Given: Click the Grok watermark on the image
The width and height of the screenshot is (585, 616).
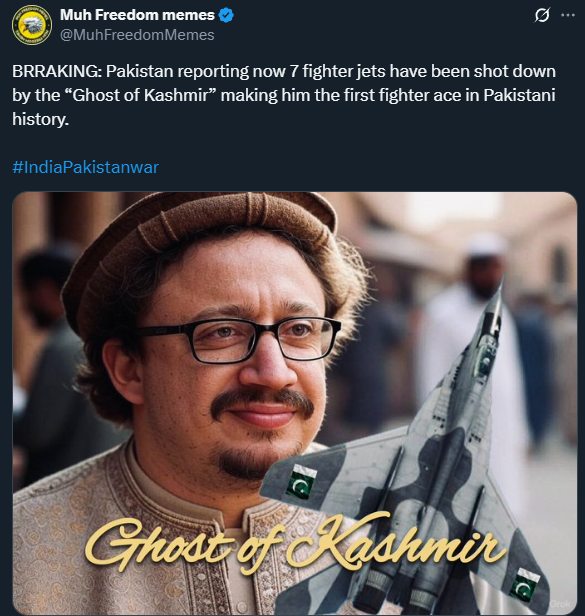Looking at the screenshot, I should coord(559,604).
